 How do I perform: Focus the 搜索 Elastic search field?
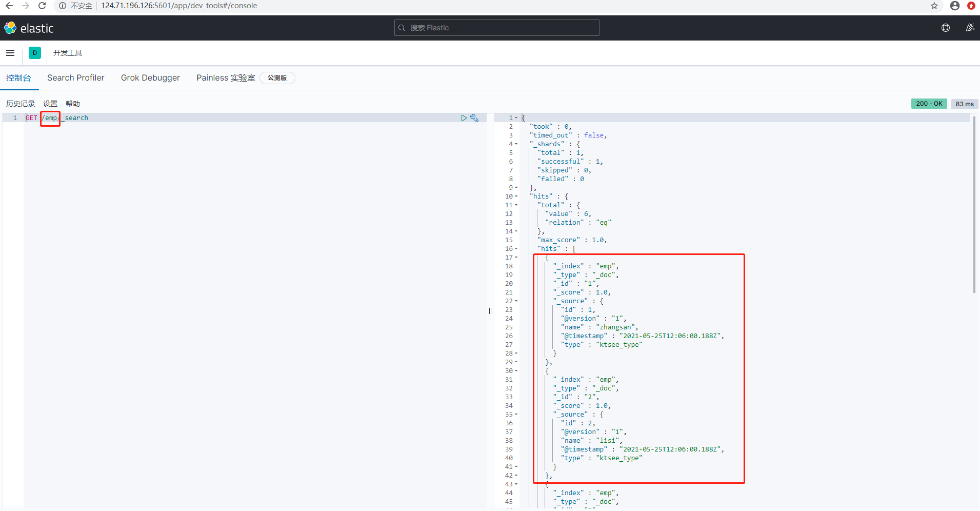[496, 28]
